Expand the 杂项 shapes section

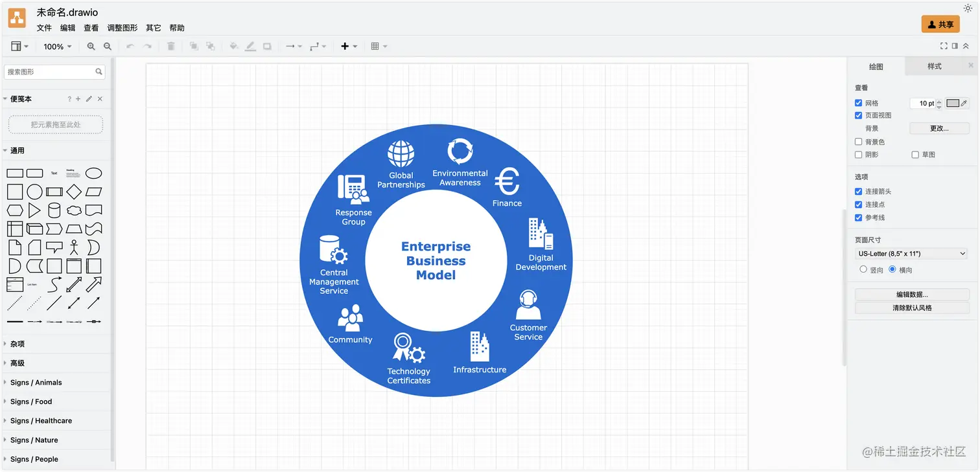(56, 344)
